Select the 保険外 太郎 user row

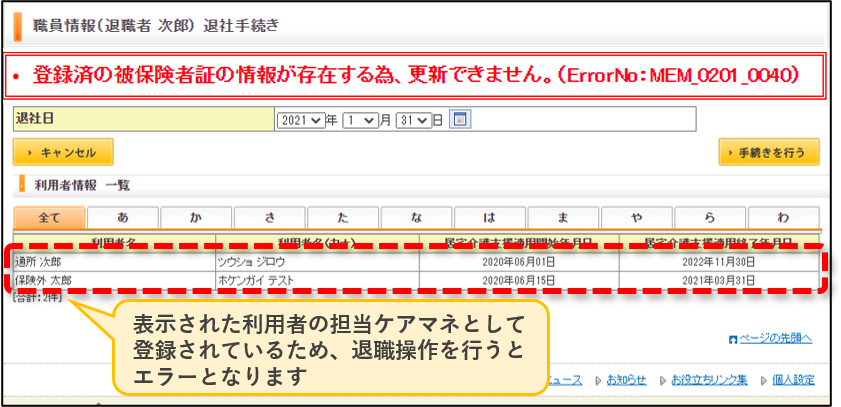click(416, 280)
